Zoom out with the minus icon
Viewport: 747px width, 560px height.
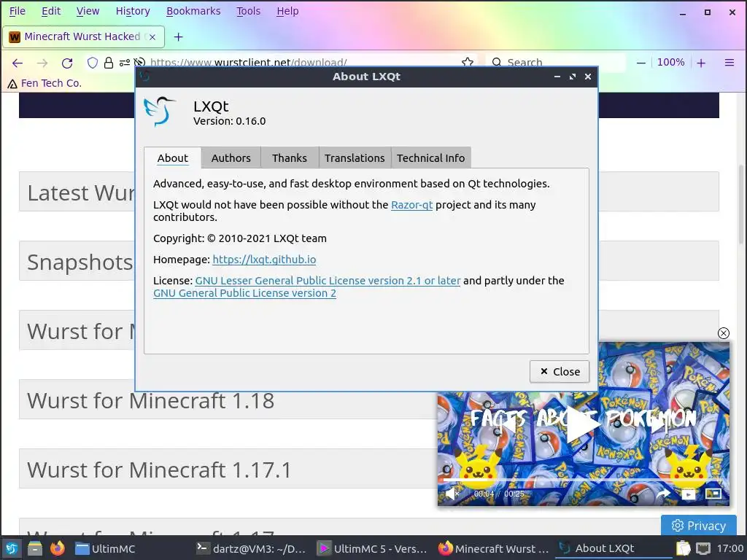click(x=640, y=63)
